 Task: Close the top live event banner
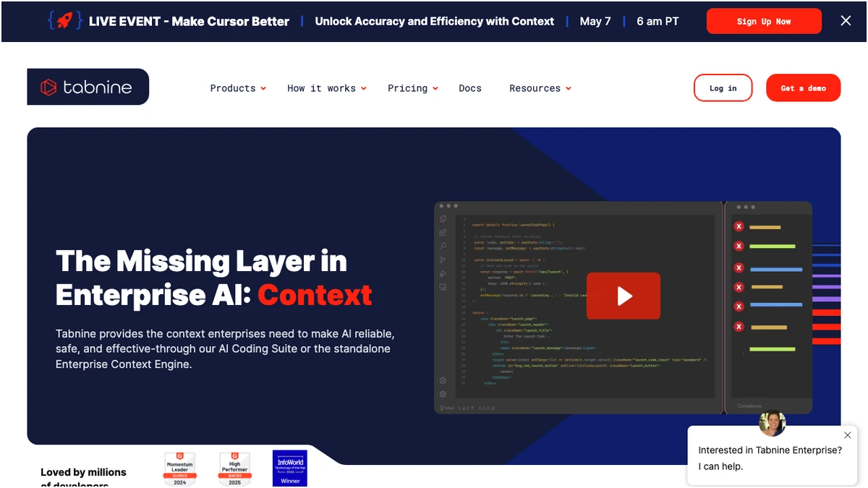[x=846, y=21]
